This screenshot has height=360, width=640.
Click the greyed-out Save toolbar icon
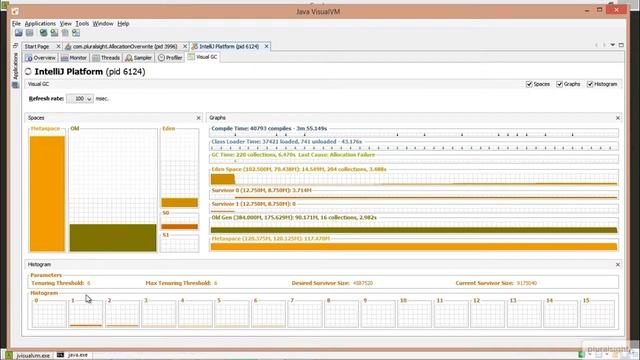pyautogui.click(x=29, y=33)
